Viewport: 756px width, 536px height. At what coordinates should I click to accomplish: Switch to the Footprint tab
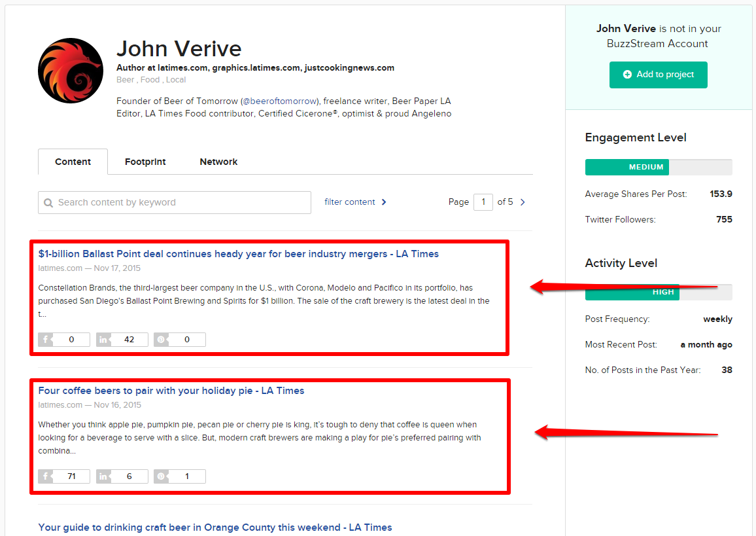[145, 162]
